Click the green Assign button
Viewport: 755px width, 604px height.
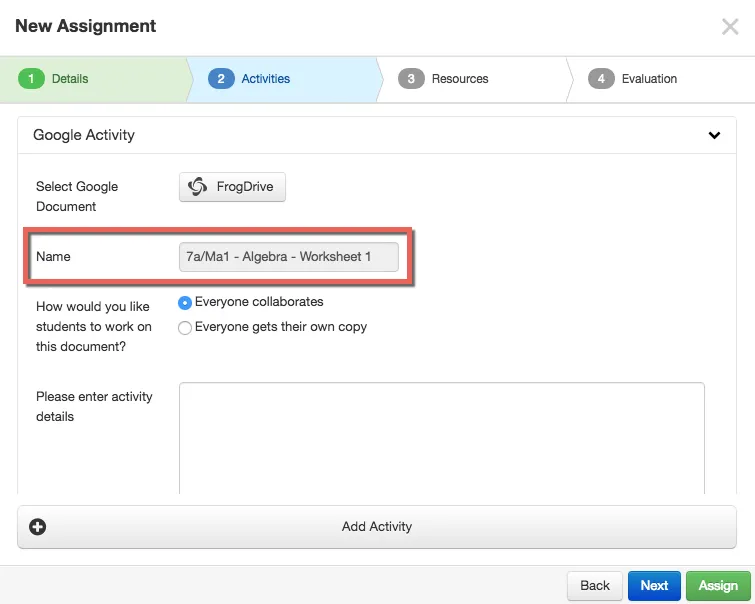coord(718,586)
